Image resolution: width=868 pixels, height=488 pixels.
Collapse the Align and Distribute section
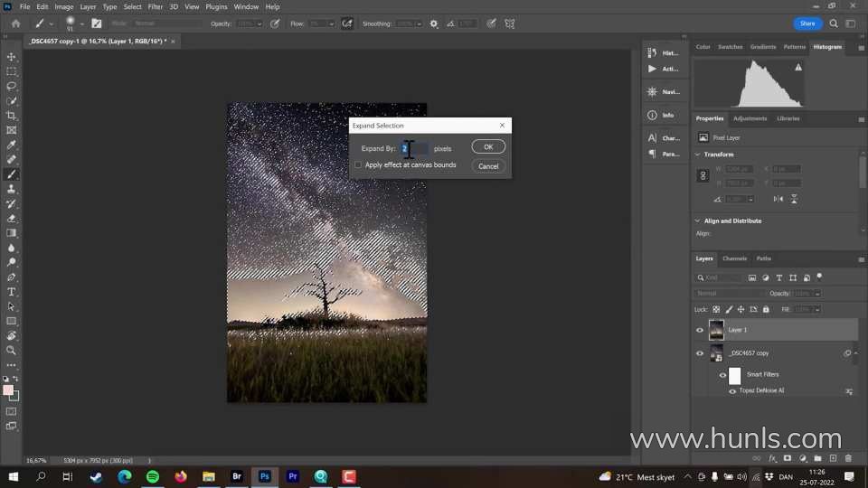pyautogui.click(x=697, y=221)
